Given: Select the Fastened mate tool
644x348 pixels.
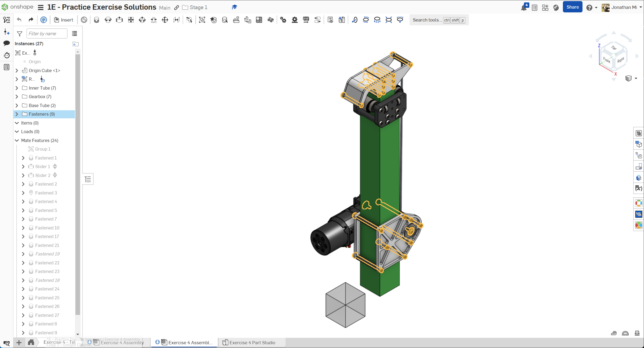Looking at the screenshot, I should click(x=96, y=20).
